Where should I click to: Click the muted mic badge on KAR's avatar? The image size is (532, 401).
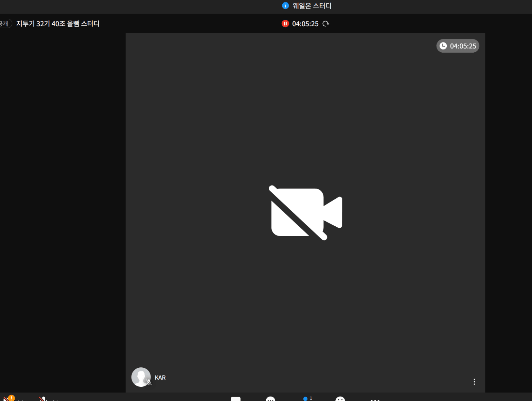pyautogui.click(x=149, y=382)
